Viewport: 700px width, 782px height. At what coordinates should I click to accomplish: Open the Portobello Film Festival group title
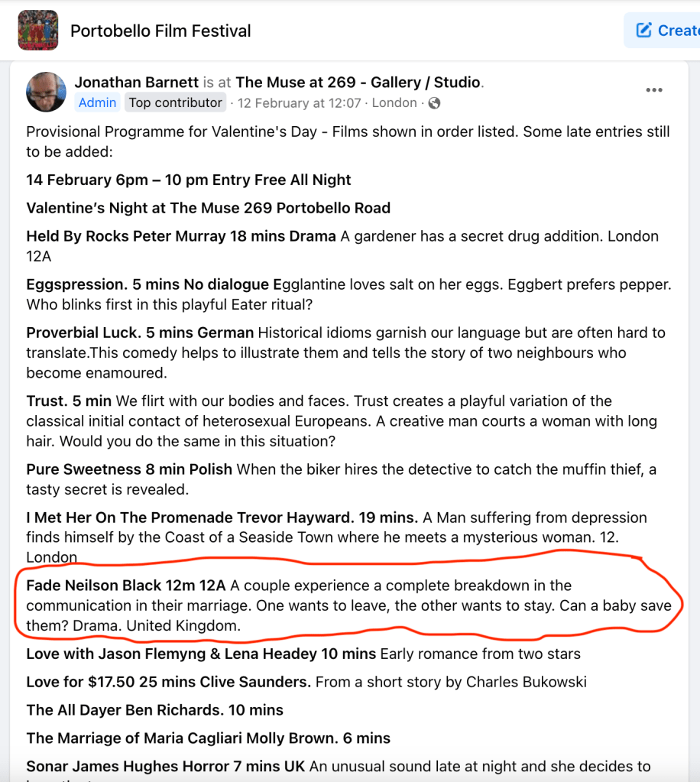click(160, 31)
